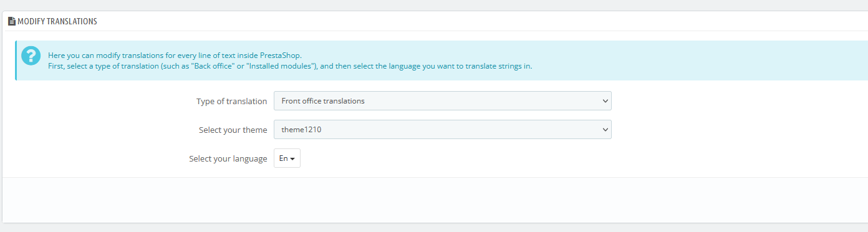Screen dimensions: 868x232
Task: Click the theme1210 selected value text
Action: [x=301, y=129]
